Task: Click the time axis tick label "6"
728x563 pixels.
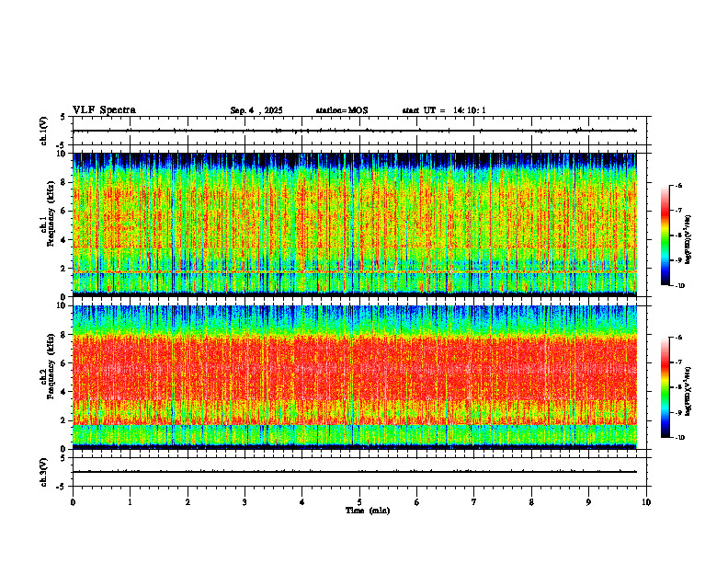Action: coord(417,502)
